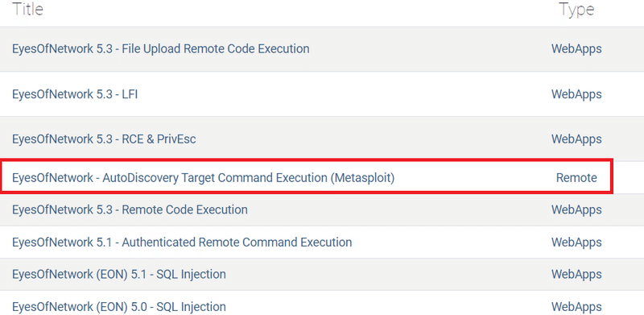Open EyesOfNetwork 5.3 File Upload Remote Code Execution

[x=160, y=49]
